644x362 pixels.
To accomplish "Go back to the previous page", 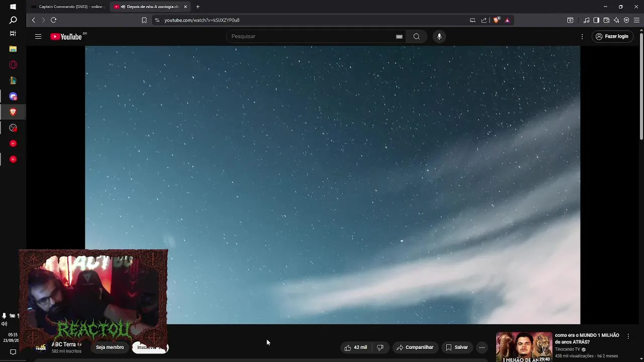I will pyautogui.click(x=34, y=20).
